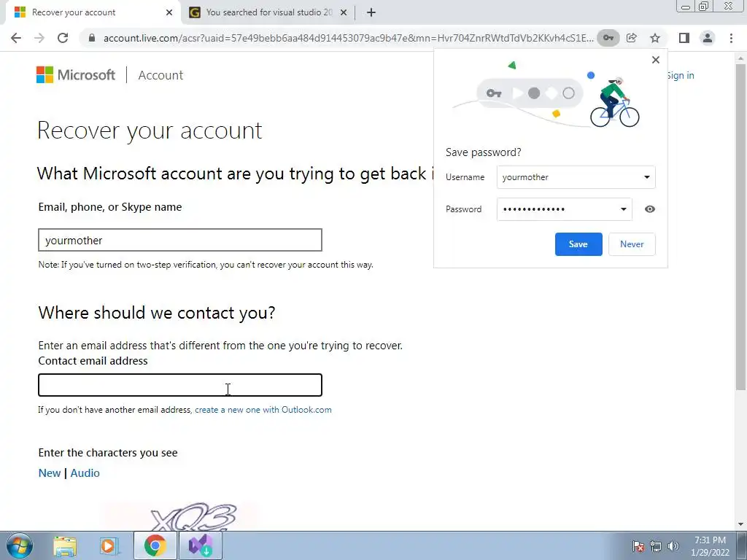Request a New captcha image
The height and width of the screenshot is (560, 747).
[50, 472]
